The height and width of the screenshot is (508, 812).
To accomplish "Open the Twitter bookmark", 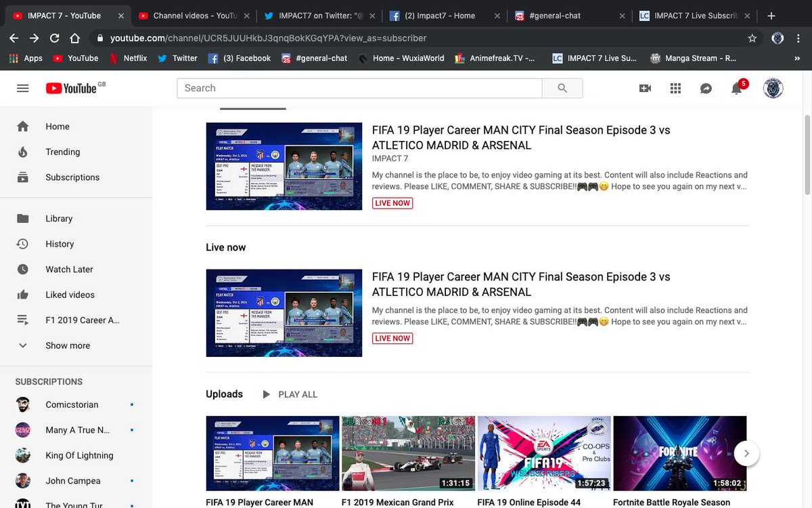I will click(x=177, y=58).
